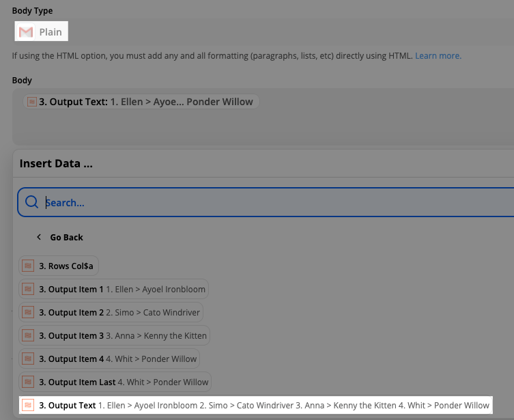The height and width of the screenshot is (420, 514).
Task: Go back to previous data list
Action: pos(59,237)
